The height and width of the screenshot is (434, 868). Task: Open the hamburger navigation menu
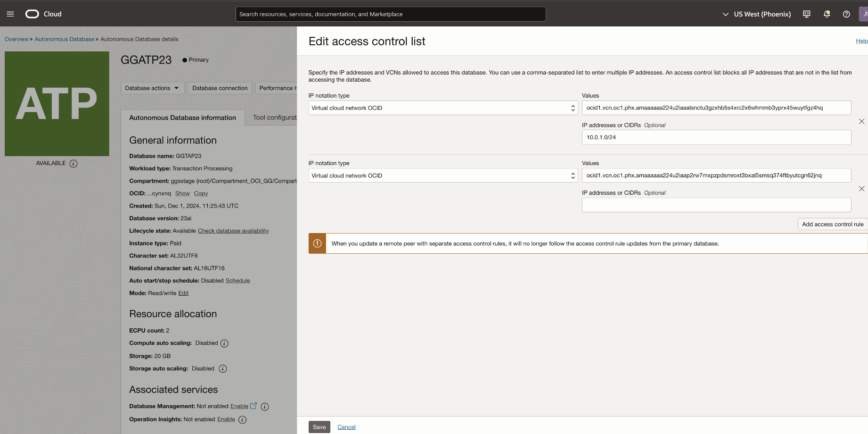tap(10, 14)
